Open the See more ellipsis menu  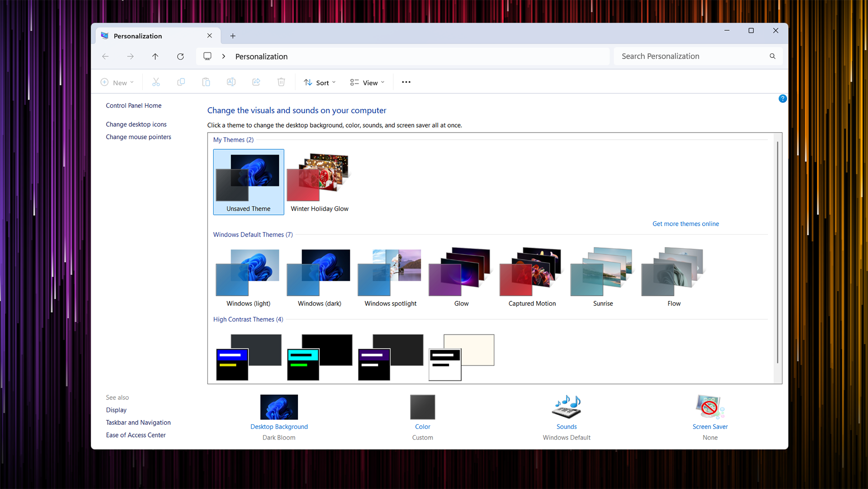(406, 82)
